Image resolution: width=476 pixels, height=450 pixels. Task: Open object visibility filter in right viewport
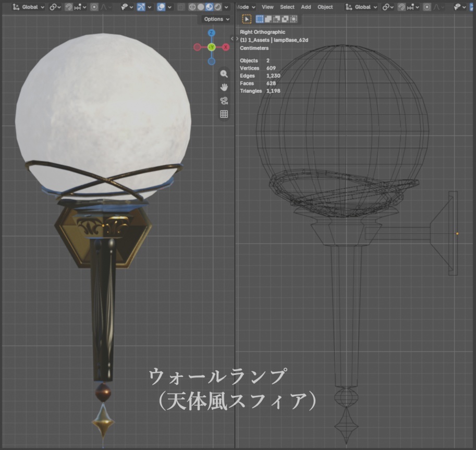(460, 7)
